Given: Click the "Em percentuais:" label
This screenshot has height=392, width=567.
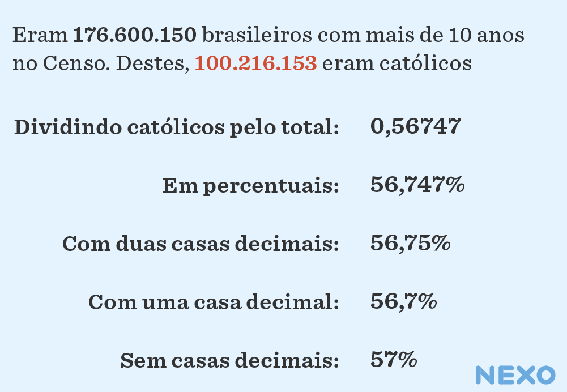Looking at the screenshot, I should tap(250, 186).
